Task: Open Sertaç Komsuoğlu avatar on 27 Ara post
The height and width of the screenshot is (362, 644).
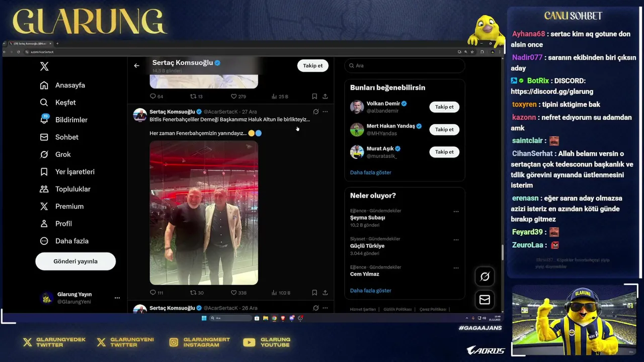Action: click(140, 115)
